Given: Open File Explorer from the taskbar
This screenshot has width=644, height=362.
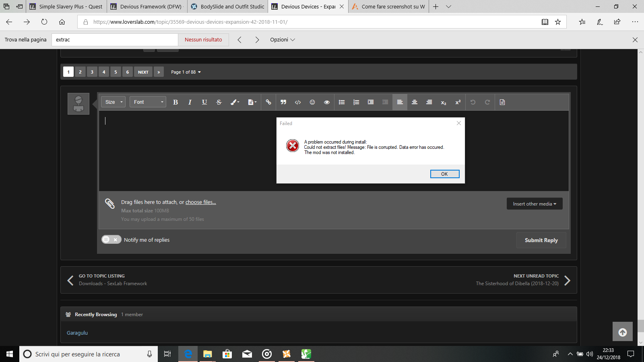Looking at the screenshot, I should tap(208, 354).
